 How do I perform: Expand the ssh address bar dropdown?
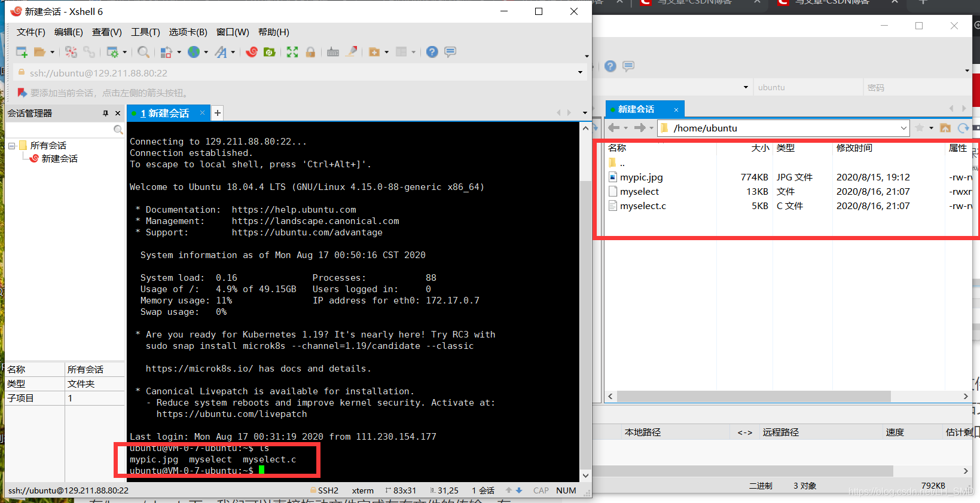[x=580, y=73]
